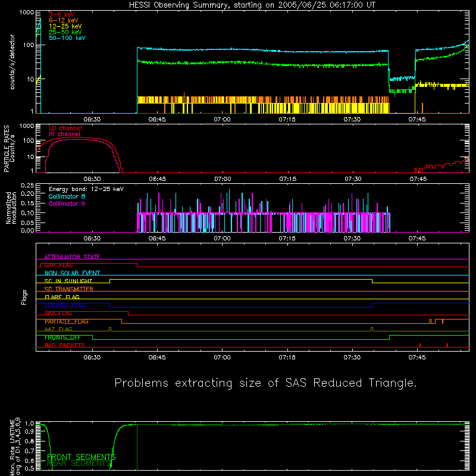Click the GAP_FLAG label

[x=58, y=265]
